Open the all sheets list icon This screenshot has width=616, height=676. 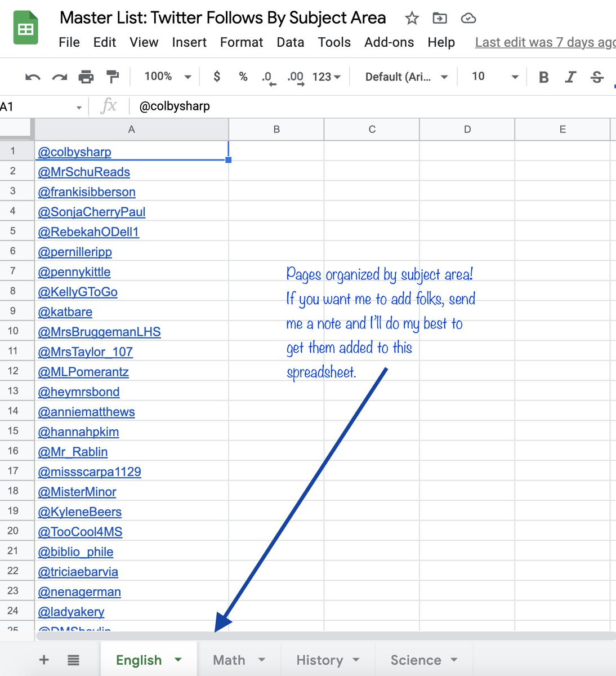point(73,660)
